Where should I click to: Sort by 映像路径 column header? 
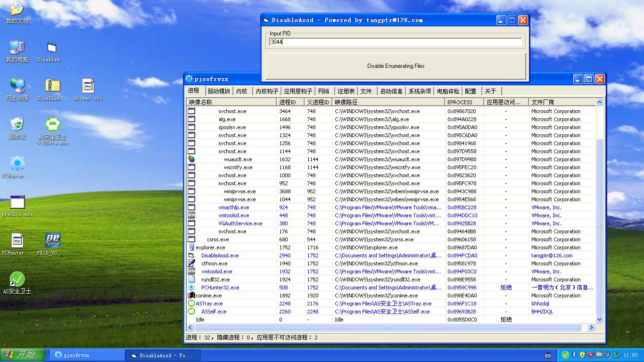click(x=388, y=102)
